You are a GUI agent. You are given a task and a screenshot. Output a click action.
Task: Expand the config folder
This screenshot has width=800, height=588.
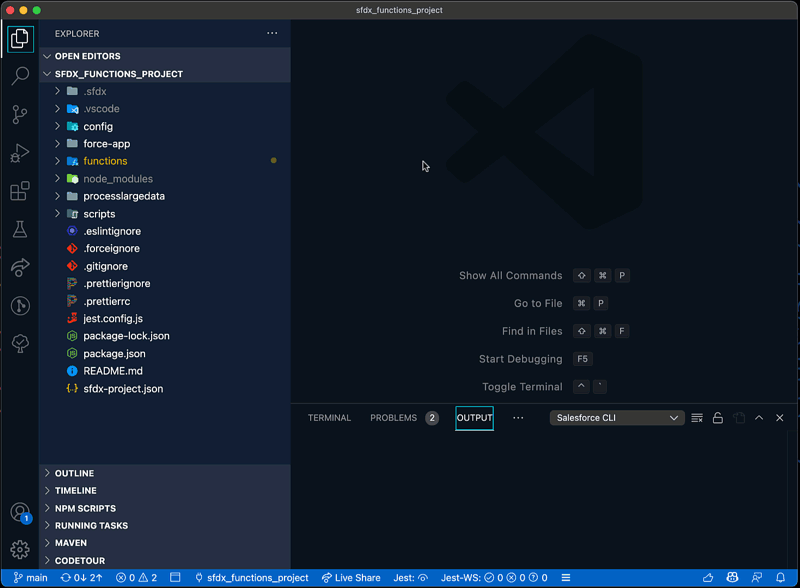(165, 127)
